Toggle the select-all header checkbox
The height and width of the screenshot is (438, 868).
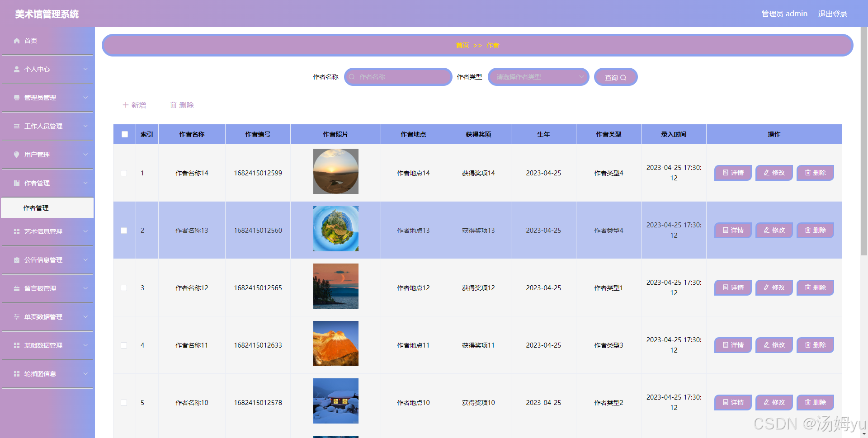(x=125, y=134)
